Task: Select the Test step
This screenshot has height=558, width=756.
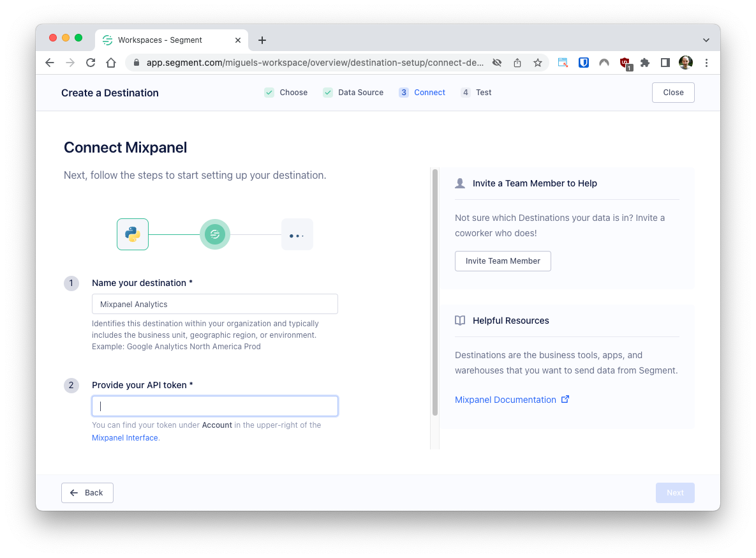Action: click(x=476, y=92)
